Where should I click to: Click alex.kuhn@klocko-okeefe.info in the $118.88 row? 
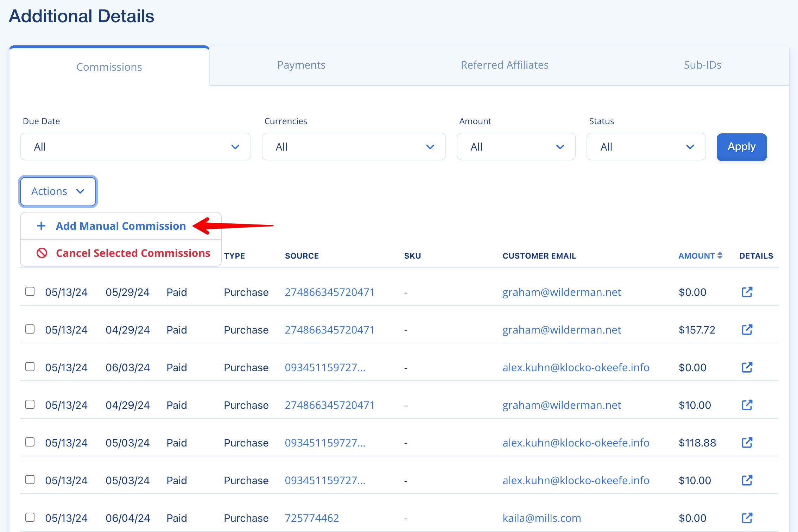576,443
